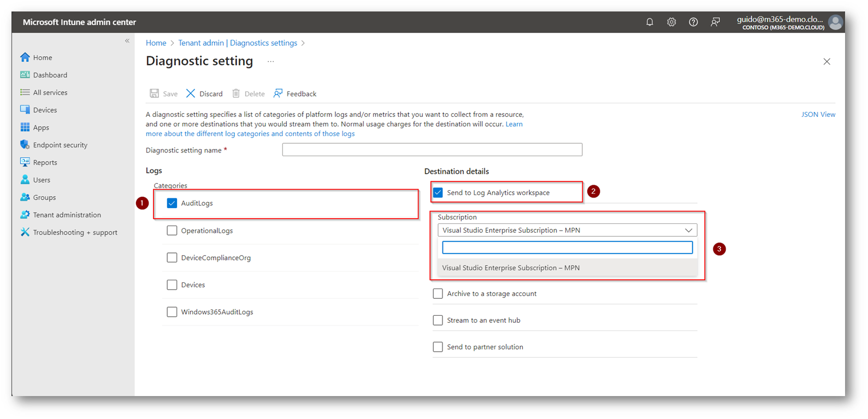Check the DeviceComplianceOrg category
868x419 pixels.
tap(172, 257)
